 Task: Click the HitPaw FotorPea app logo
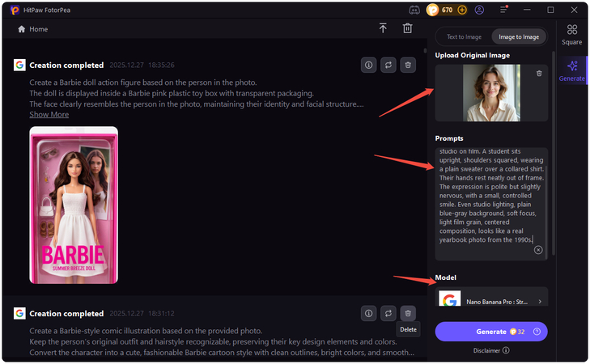pos(15,11)
